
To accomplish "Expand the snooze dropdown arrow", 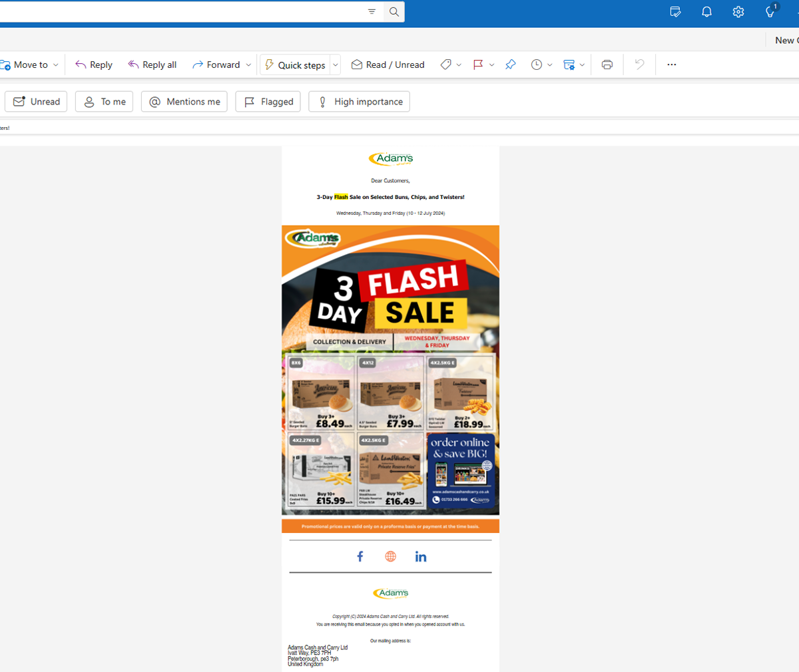I will point(549,65).
